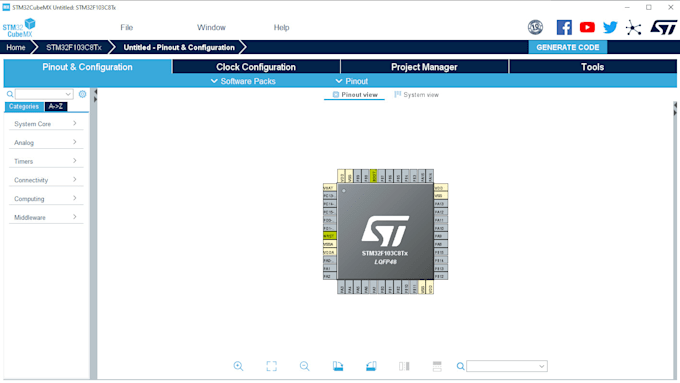680x383 pixels.
Task: Click the green BOOT0 pin on chip top
Action: (374, 176)
